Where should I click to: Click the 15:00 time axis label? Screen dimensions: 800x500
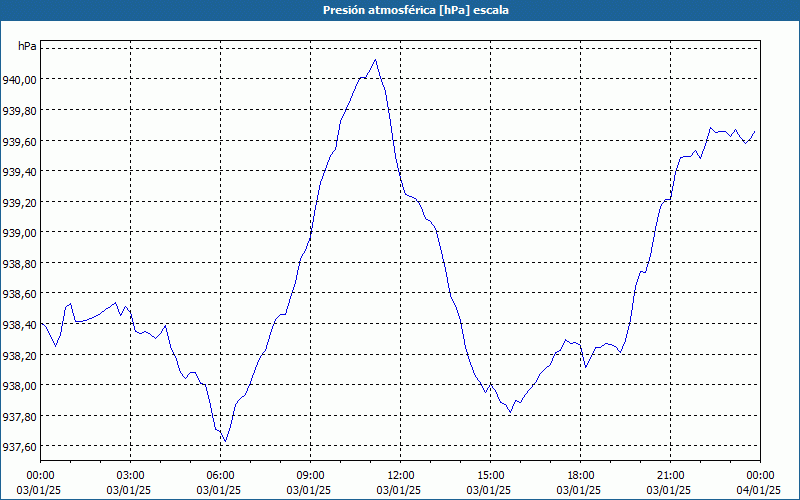tap(490, 476)
